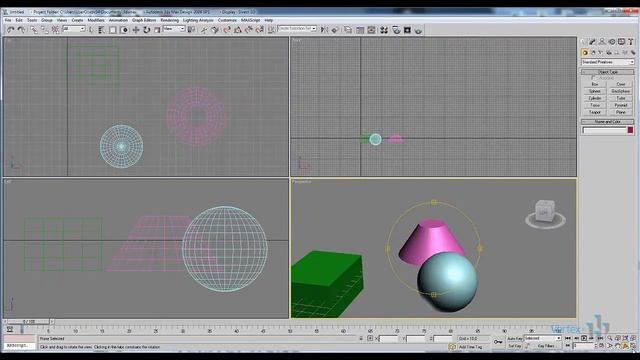This screenshot has width=640, height=360.
Task: Open the Material Editor icon
Action: pos(384,30)
